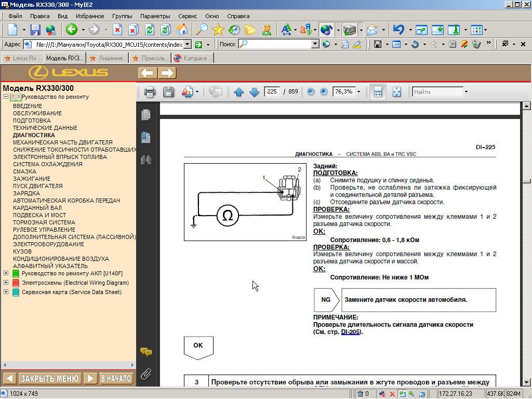The height and width of the screenshot is (399, 532).
Task: Go to next PDF page with down arrow
Action: pyautogui.click(x=254, y=92)
